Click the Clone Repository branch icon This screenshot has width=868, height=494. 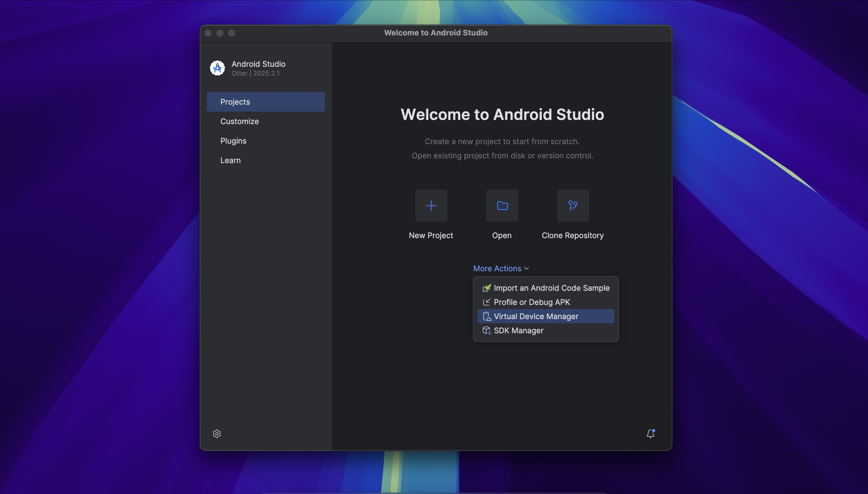pyautogui.click(x=573, y=206)
